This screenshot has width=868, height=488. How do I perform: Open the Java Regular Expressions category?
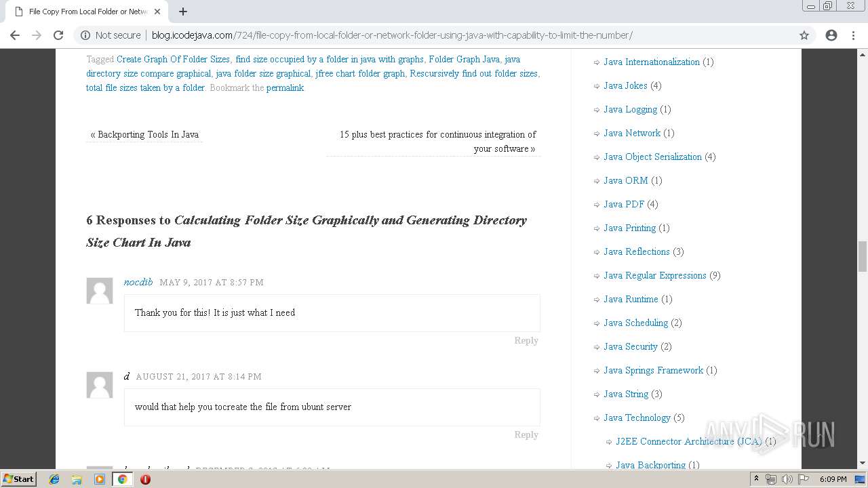tap(655, 275)
